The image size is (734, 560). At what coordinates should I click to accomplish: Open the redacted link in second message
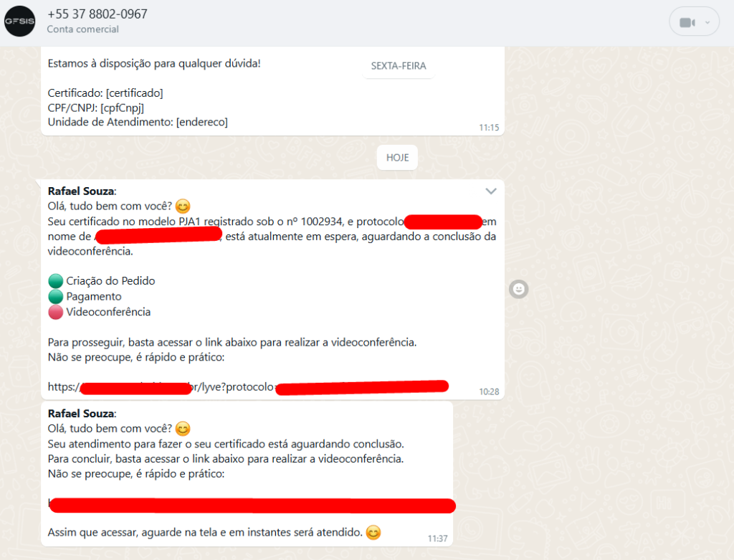252,506
